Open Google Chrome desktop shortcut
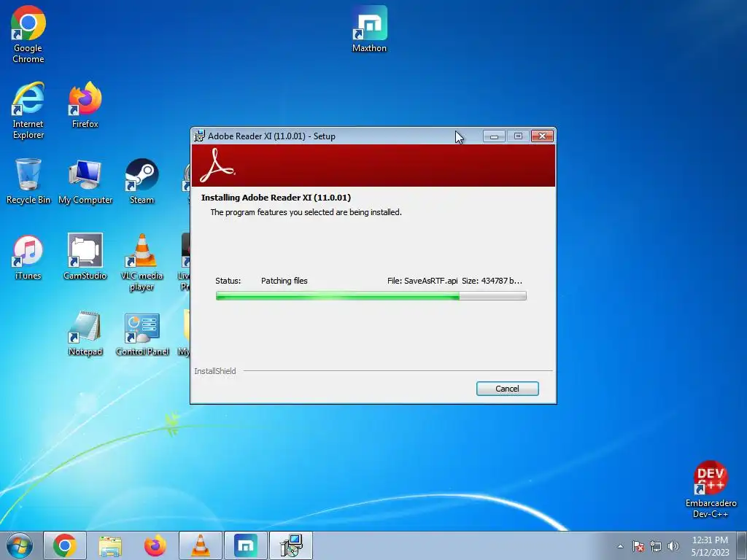The height and width of the screenshot is (560, 747). point(28,34)
